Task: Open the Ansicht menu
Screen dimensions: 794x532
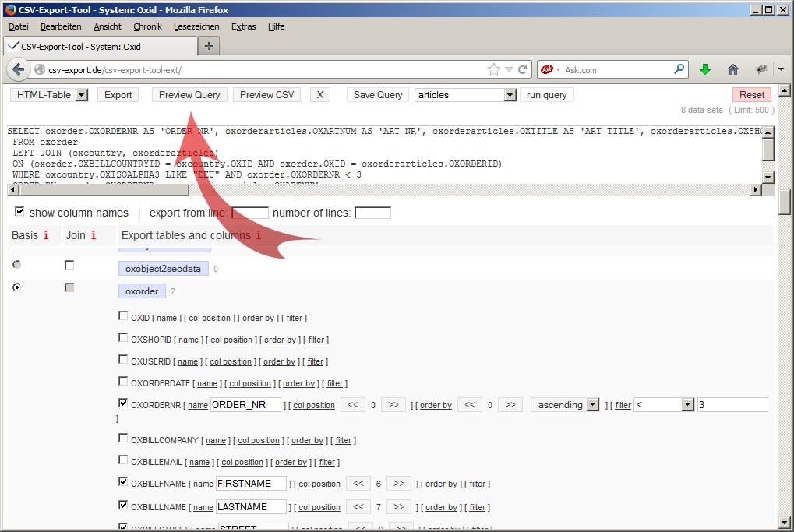Action: pyautogui.click(x=108, y=26)
